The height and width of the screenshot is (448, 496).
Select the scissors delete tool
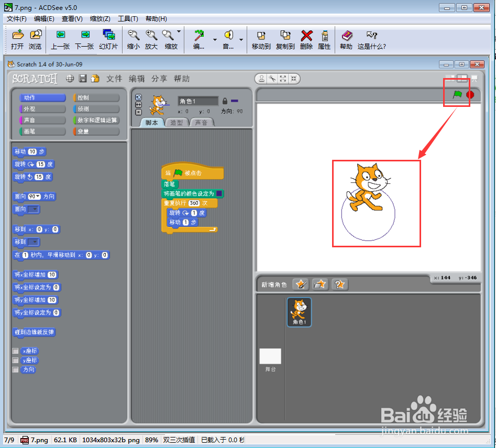coord(272,79)
